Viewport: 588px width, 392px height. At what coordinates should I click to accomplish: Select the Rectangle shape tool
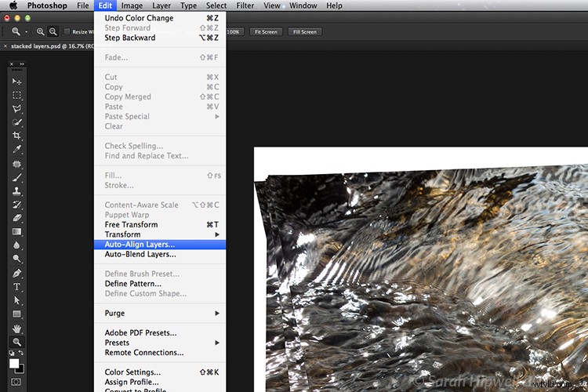tap(16, 314)
